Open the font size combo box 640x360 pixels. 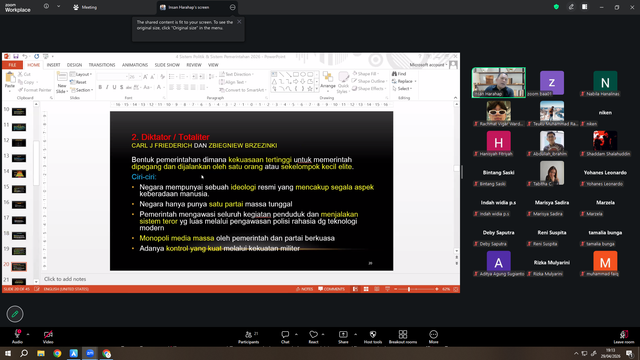tap(134, 77)
